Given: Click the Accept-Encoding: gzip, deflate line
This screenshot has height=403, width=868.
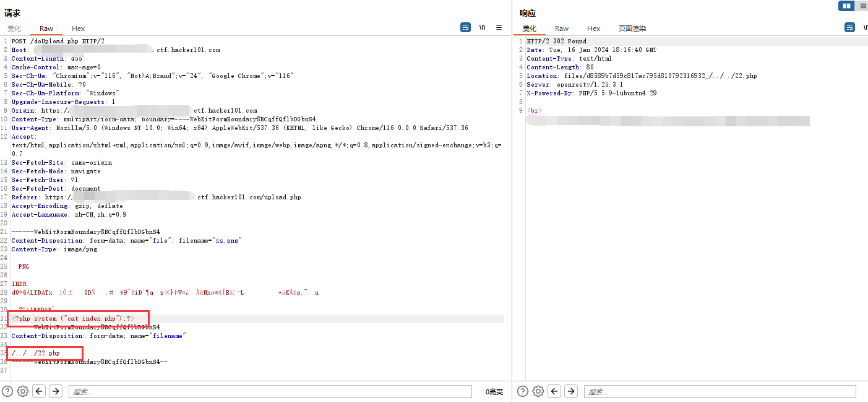Looking at the screenshot, I should click(x=67, y=206).
